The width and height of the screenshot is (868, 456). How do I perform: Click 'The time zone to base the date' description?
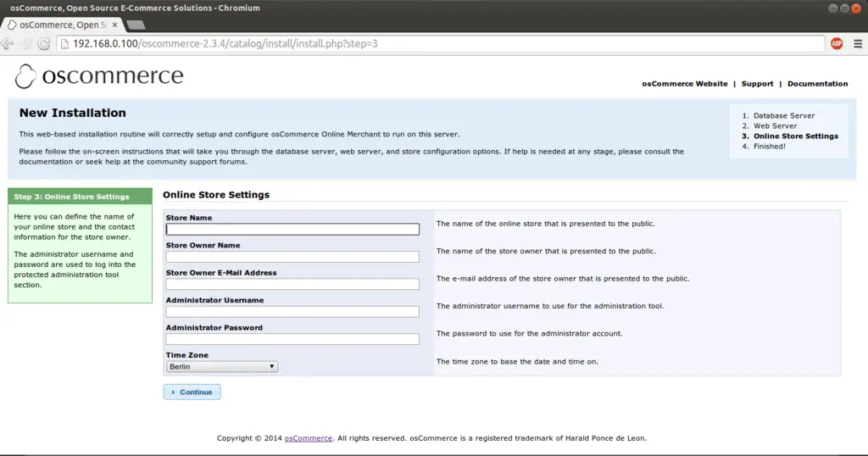click(517, 361)
